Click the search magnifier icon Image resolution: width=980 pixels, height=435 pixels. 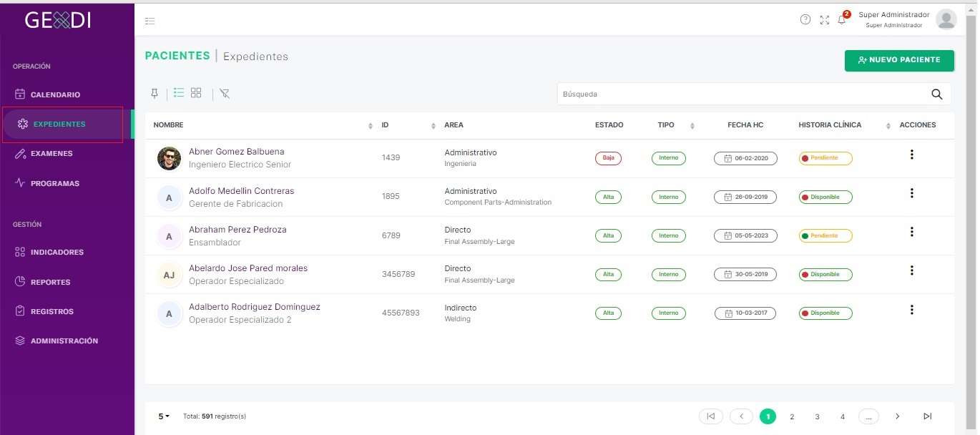(x=937, y=94)
